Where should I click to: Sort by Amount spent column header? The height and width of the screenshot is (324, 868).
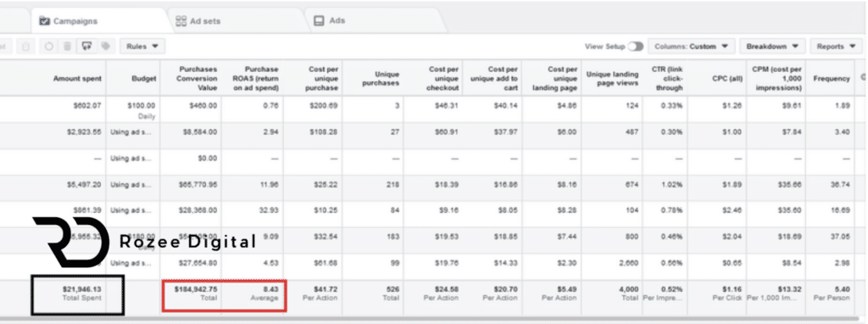click(77, 79)
